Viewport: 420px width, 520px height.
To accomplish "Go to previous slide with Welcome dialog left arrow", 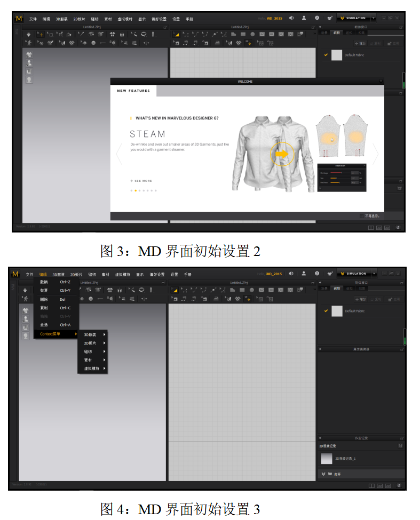I will pos(119,154).
